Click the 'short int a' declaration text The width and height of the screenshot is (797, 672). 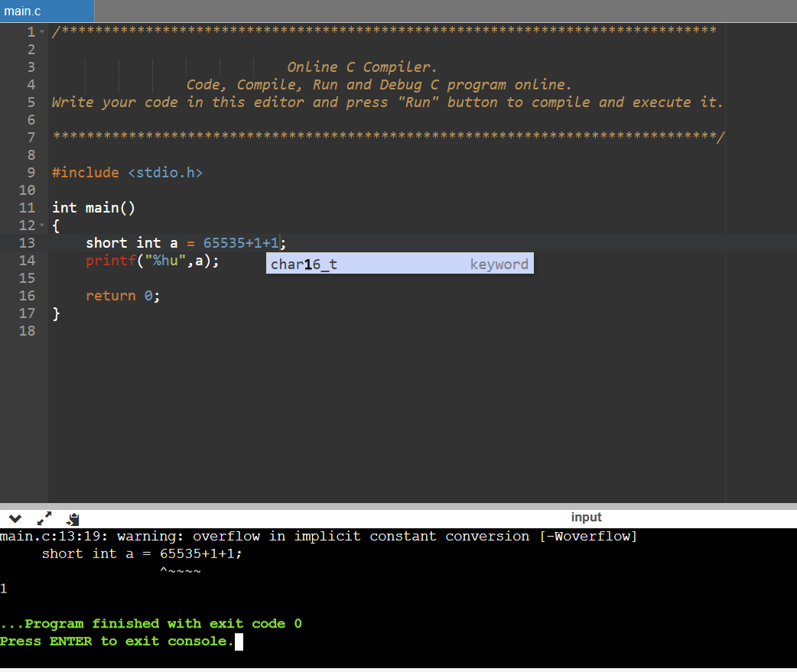pos(132,243)
